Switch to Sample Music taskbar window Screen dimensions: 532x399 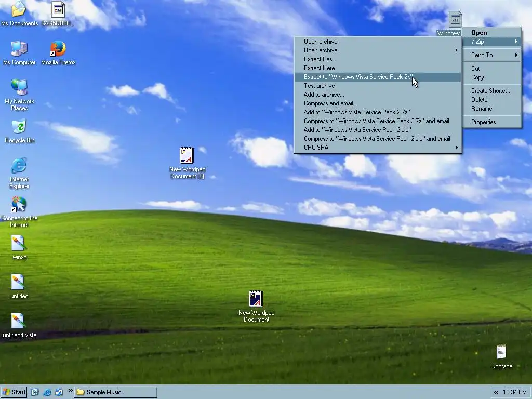pyautogui.click(x=116, y=392)
